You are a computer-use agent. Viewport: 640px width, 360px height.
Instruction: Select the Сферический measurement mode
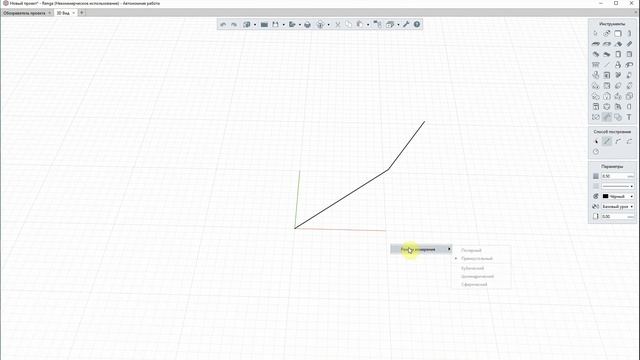tap(474, 284)
